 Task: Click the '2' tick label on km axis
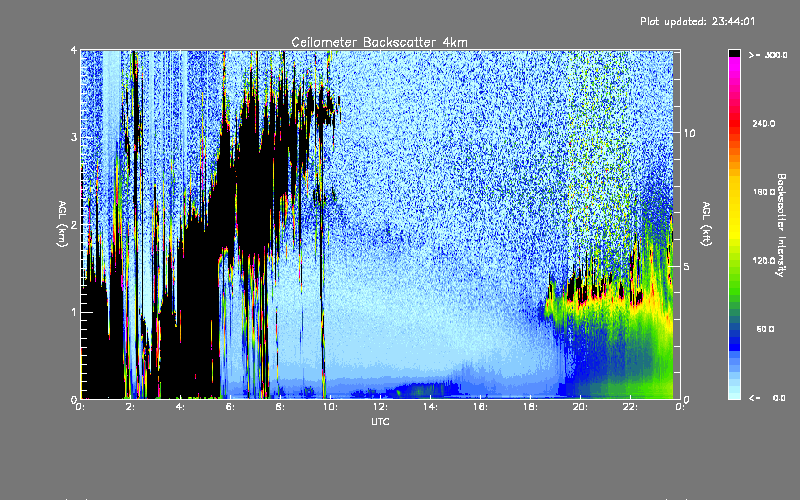74,224
